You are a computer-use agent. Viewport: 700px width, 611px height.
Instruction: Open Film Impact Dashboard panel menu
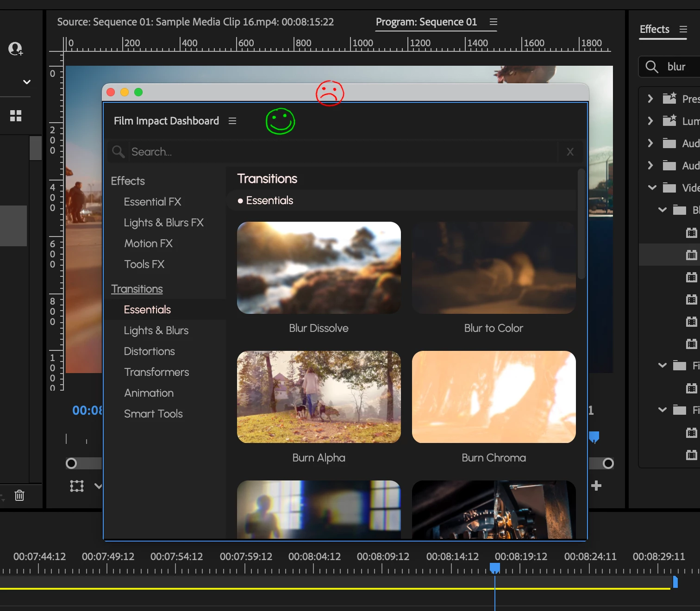(x=232, y=121)
